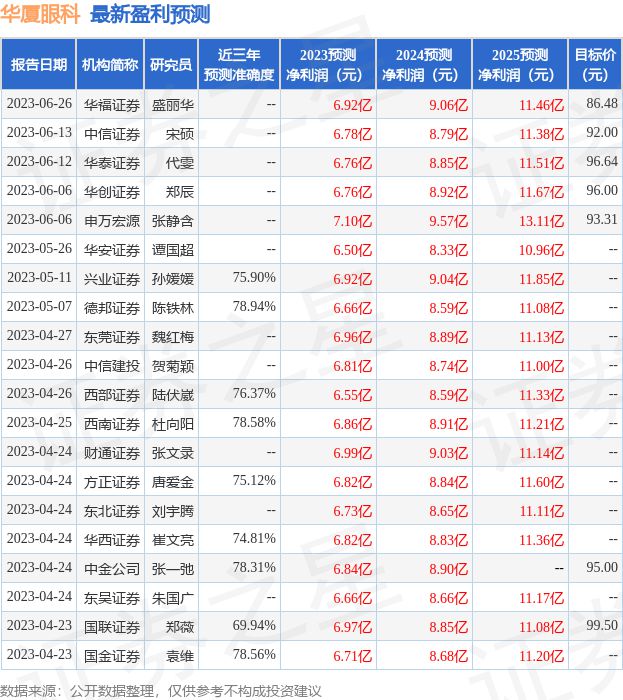The width and height of the screenshot is (623, 700).
Task: Click the accuracy value 76.37%
Action: [x=254, y=393]
